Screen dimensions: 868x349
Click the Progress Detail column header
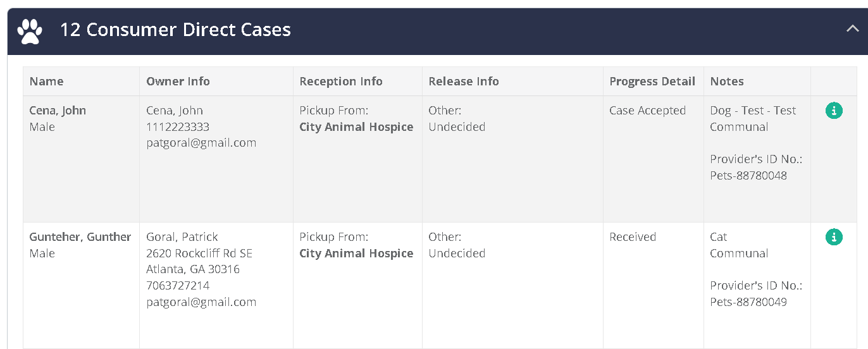[652, 81]
